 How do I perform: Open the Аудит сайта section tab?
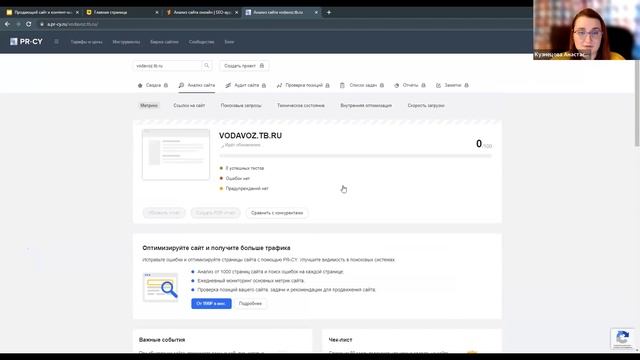(245, 85)
